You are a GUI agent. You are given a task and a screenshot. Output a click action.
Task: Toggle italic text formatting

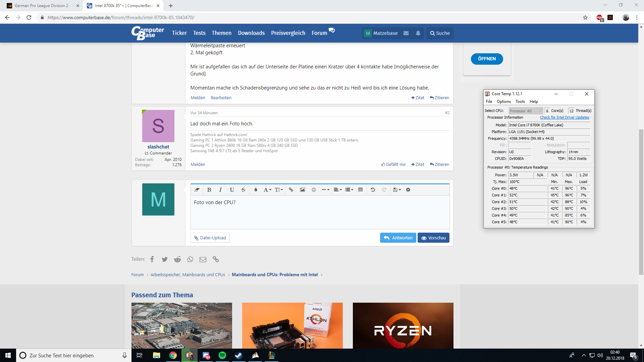[x=220, y=190]
